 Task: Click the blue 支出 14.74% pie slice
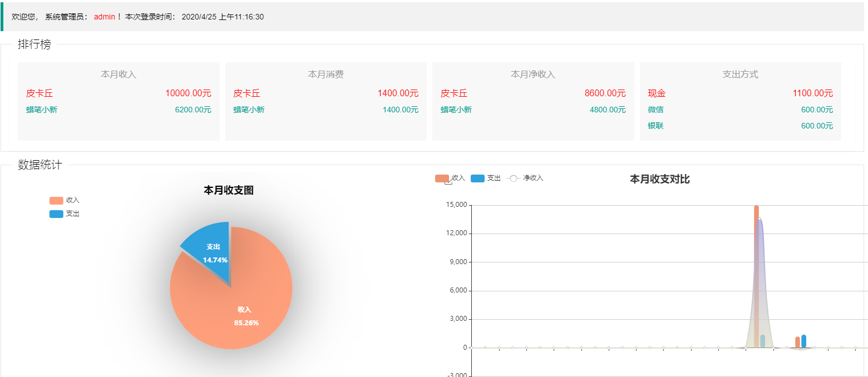[211, 250]
